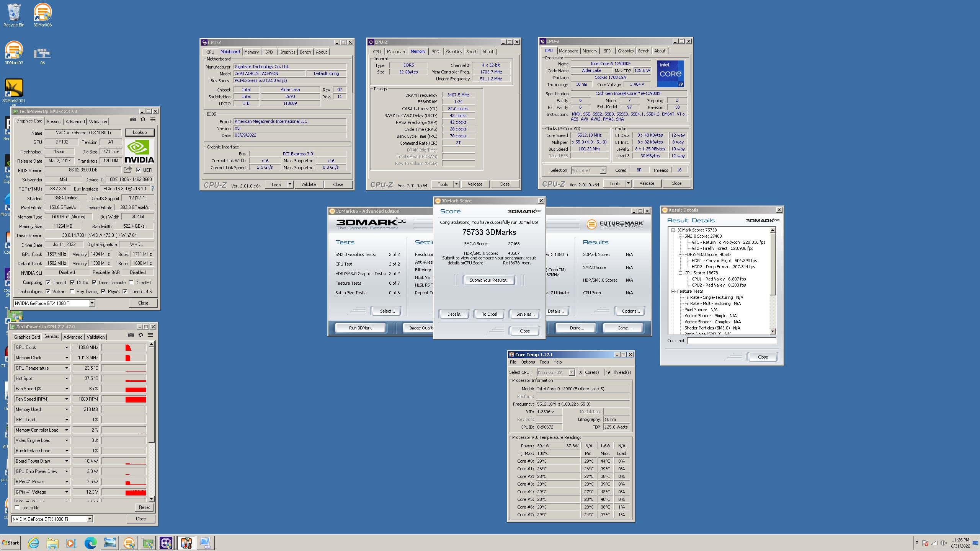Select the desktop icon labeled 06
Image resolution: width=980 pixels, height=551 pixels.
click(x=42, y=55)
